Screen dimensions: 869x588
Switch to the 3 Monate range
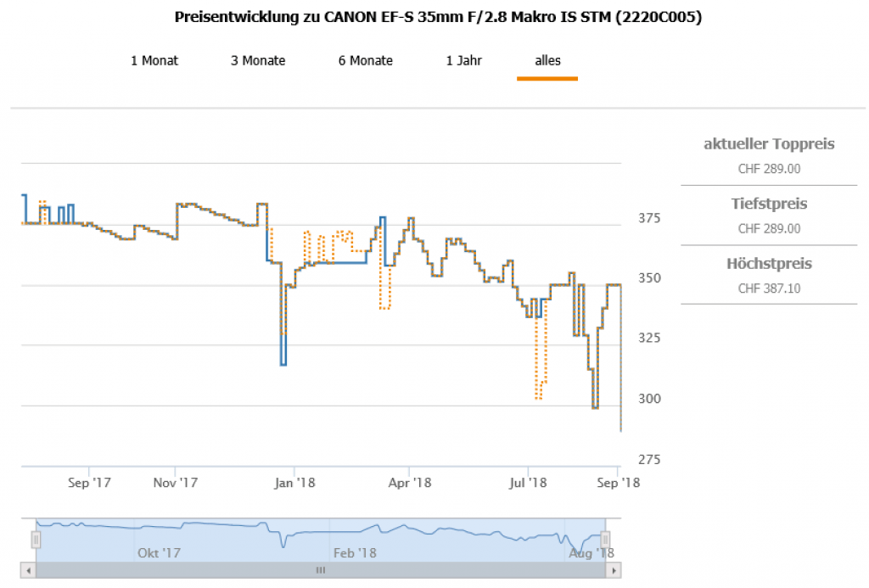(258, 60)
